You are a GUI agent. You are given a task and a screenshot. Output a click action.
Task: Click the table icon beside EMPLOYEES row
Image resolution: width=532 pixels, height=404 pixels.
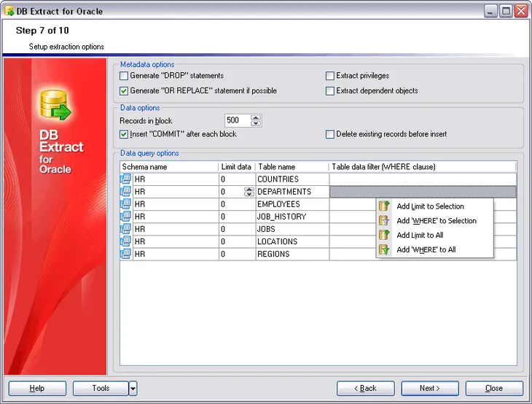coord(125,204)
